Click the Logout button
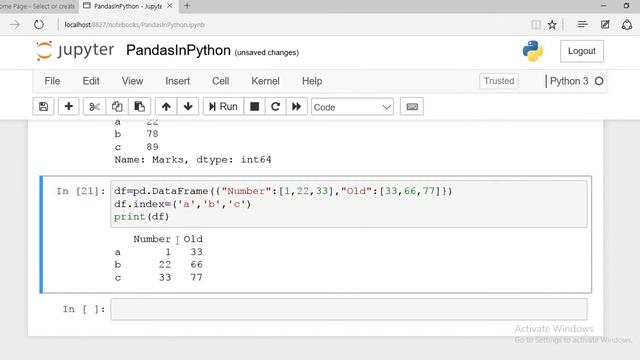Screen dimensions: 640x360 click(582, 51)
